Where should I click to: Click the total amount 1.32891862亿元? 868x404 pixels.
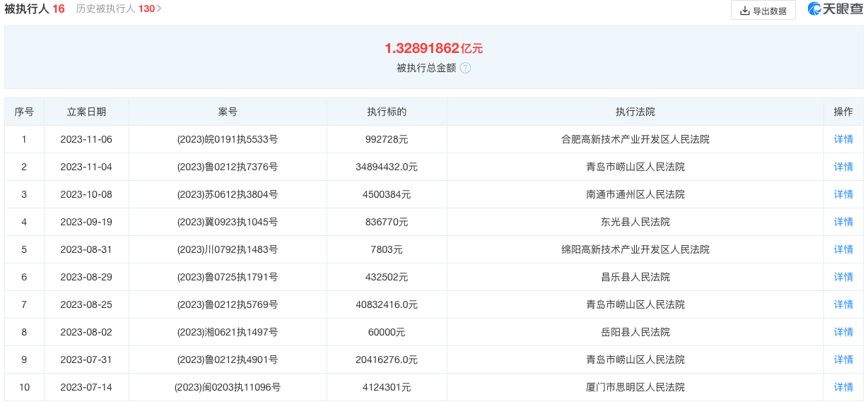(x=433, y=49)
